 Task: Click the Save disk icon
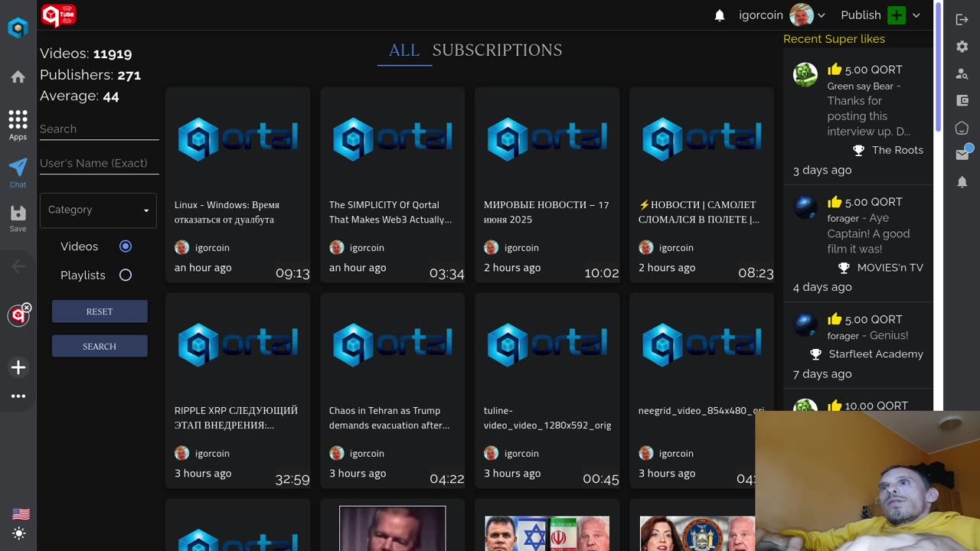click(x=18, y=218)
